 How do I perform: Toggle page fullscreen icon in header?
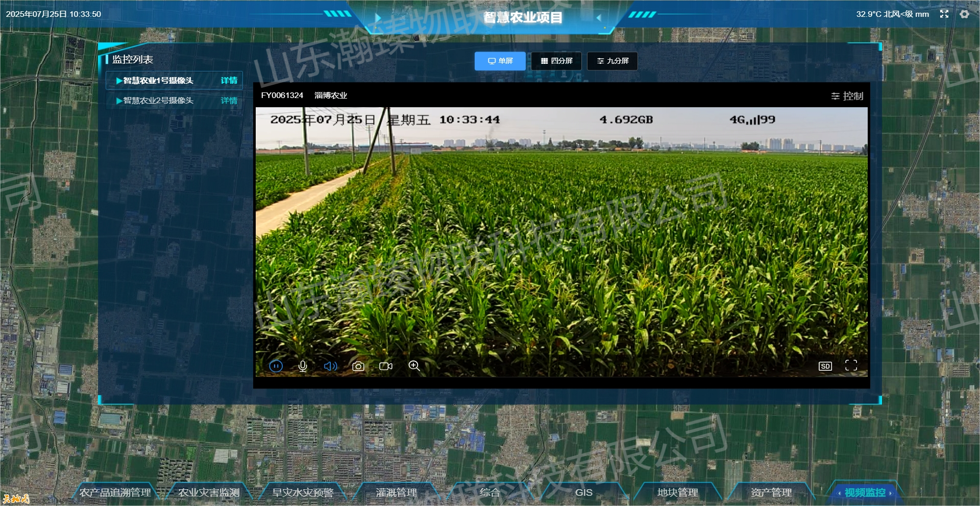coord(944,14)
